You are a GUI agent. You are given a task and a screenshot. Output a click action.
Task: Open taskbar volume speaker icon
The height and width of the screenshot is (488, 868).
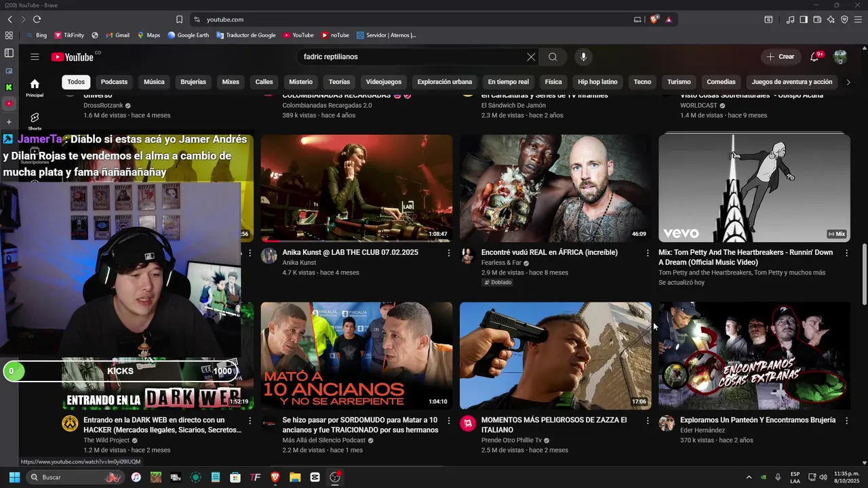tap(823, 477)
